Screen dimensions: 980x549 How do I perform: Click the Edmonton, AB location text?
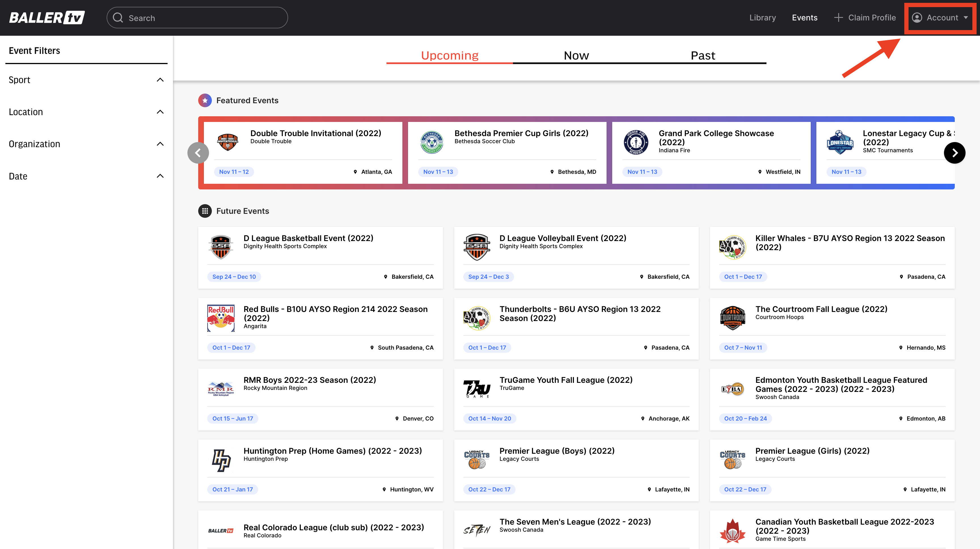(x=926, y=419)
